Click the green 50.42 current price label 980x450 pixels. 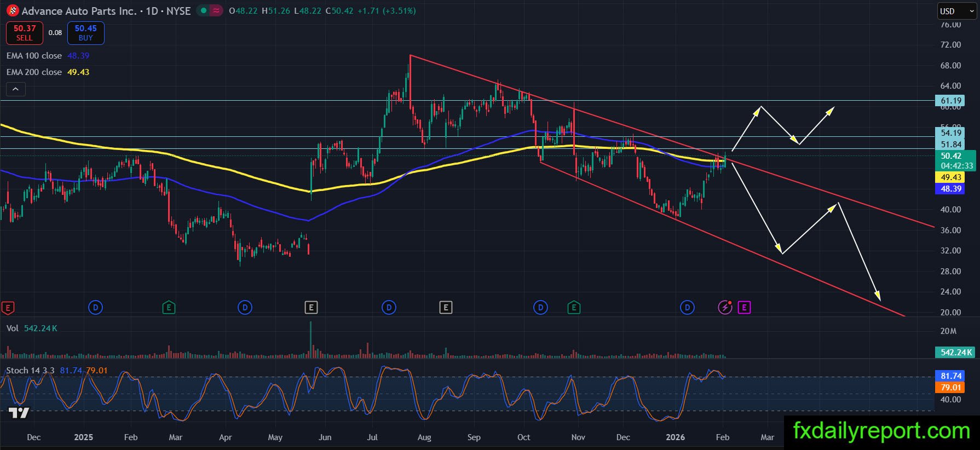click(956, 161)
